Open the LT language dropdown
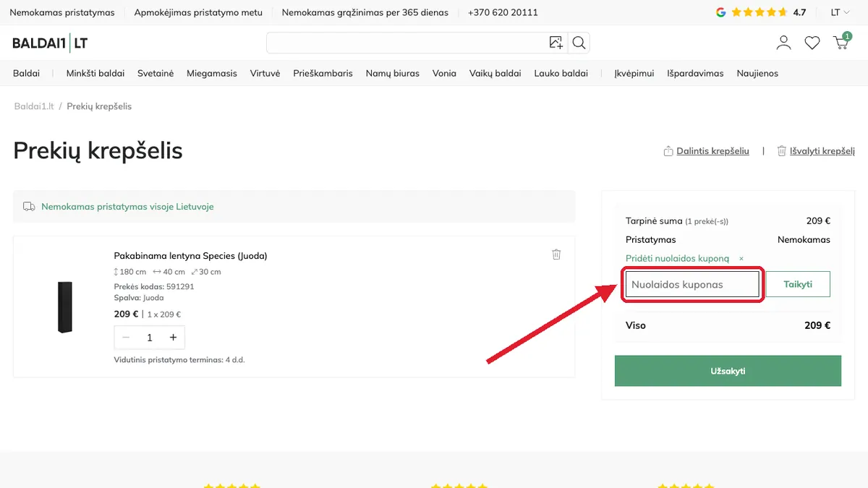The width and height of the screenshot is (868, 488). (840, 12)
